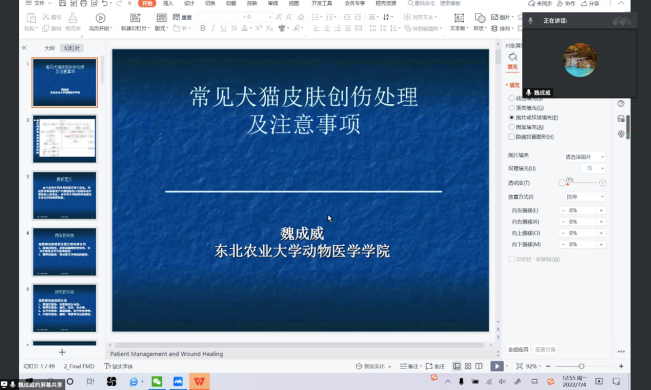
Task: Switch to slide sorter grid view
Action: pyautogui.click(x=468, y=366)
